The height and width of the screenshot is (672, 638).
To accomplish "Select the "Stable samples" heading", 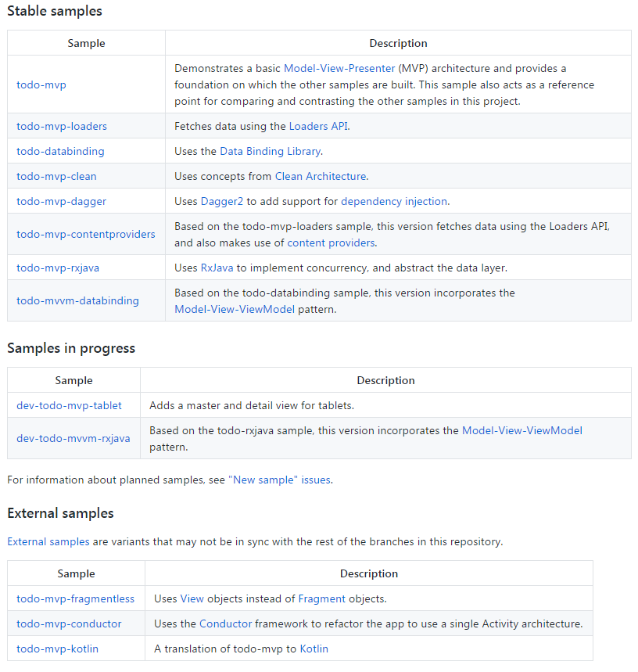I will point(55,11).
